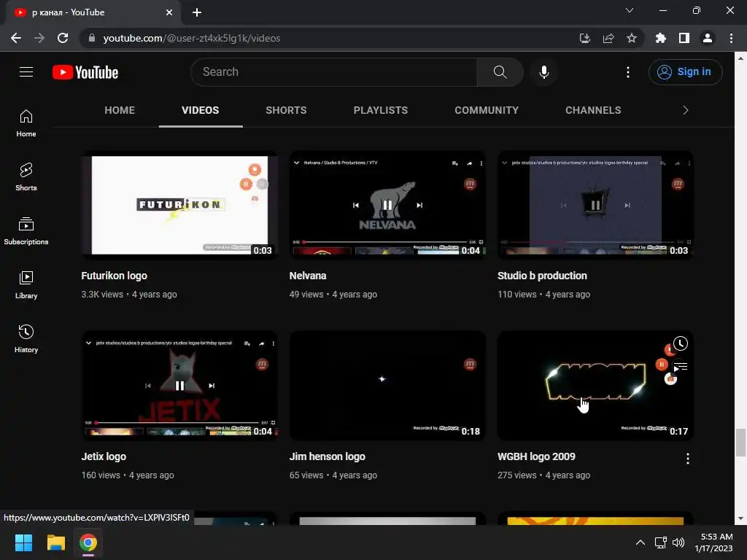Click the page vertical scrollbar thumb
Screen dimensions: 747x560
point(740,443)
